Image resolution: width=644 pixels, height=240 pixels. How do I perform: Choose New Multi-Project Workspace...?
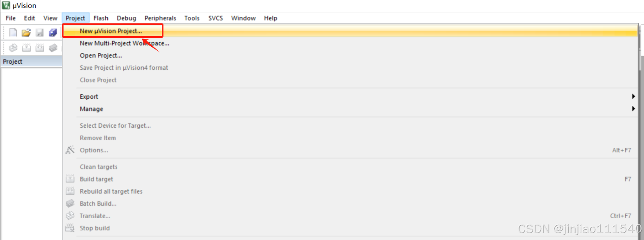click(x=350, y=43)
